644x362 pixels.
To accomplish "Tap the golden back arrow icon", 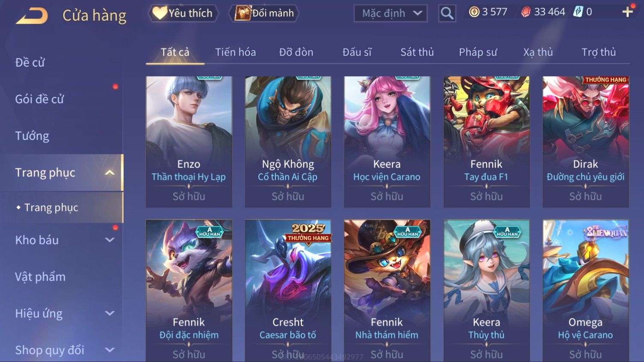I will (32, 16).
